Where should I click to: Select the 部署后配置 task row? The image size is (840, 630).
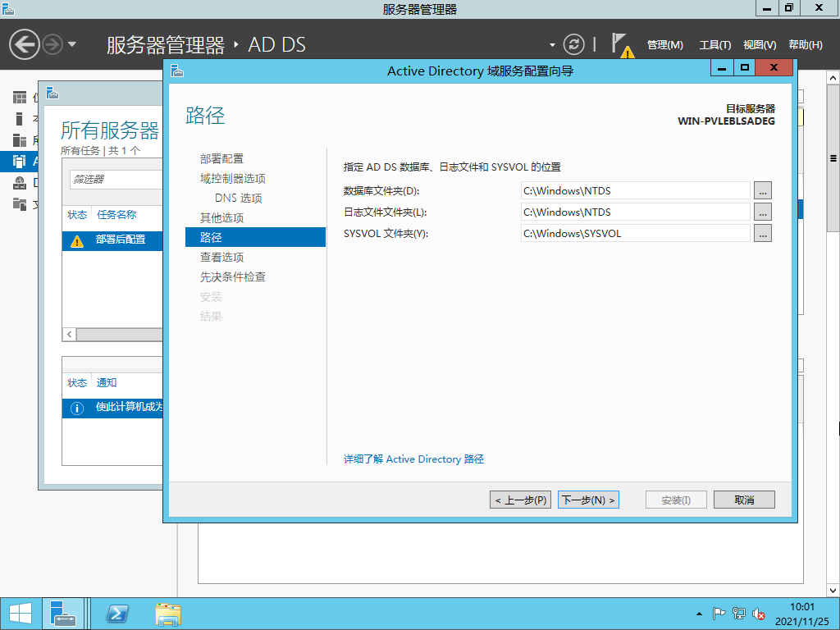(112, 240)
